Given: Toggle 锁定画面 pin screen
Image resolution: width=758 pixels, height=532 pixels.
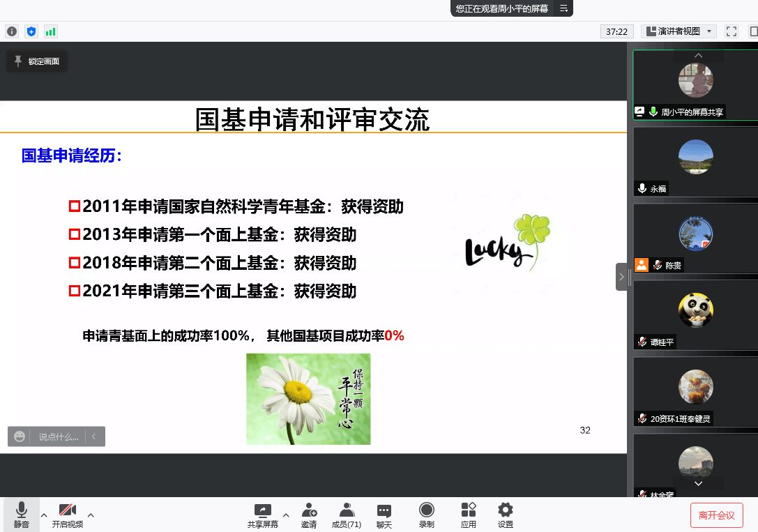Looking at the screenshot, I should [37, 61].
